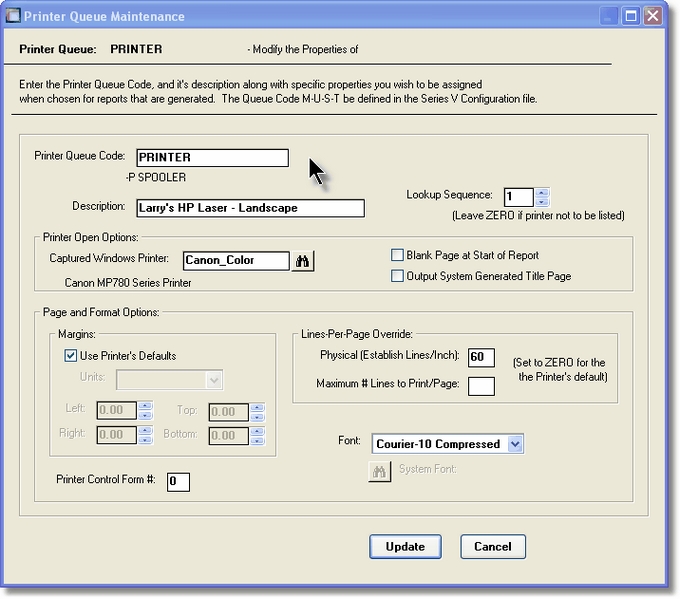The height and width of the screenshot is (599, 680).
Task: Click the 'Modify the Properties of' header text
Action: pyautogui.click(x=305, y=49)
